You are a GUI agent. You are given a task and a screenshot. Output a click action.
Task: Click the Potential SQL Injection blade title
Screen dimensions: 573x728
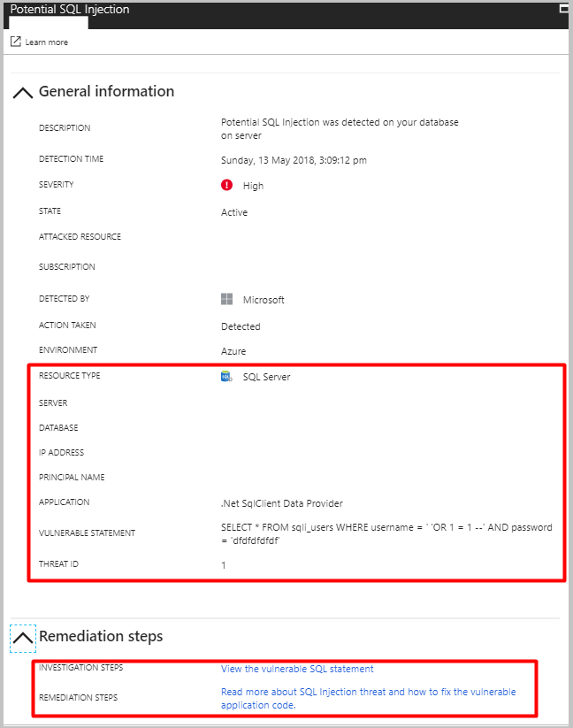coord(70,9)
